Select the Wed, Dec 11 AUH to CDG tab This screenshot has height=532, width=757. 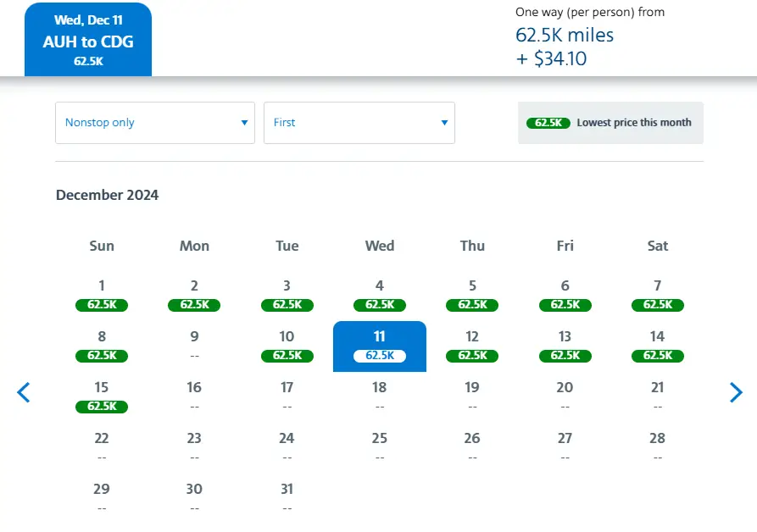(x=88, y=41)
